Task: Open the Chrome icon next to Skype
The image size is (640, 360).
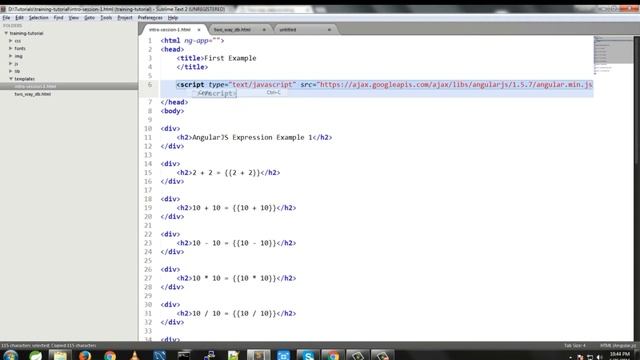Action: click(x=333, y=355)
